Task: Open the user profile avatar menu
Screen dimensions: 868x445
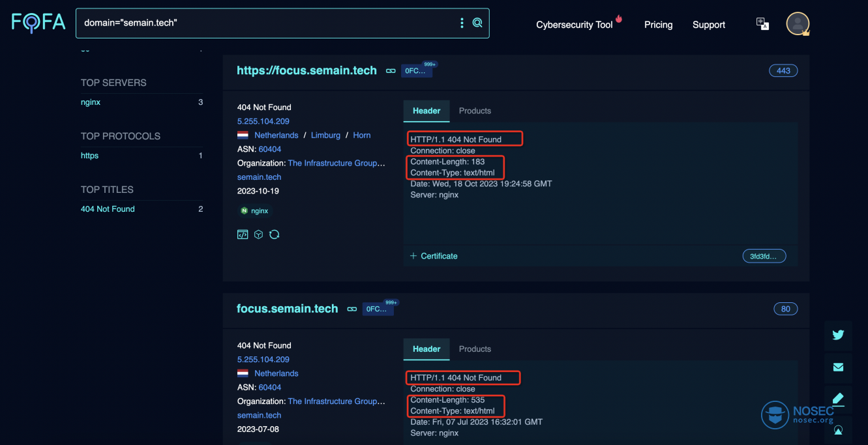Action: 798,24
